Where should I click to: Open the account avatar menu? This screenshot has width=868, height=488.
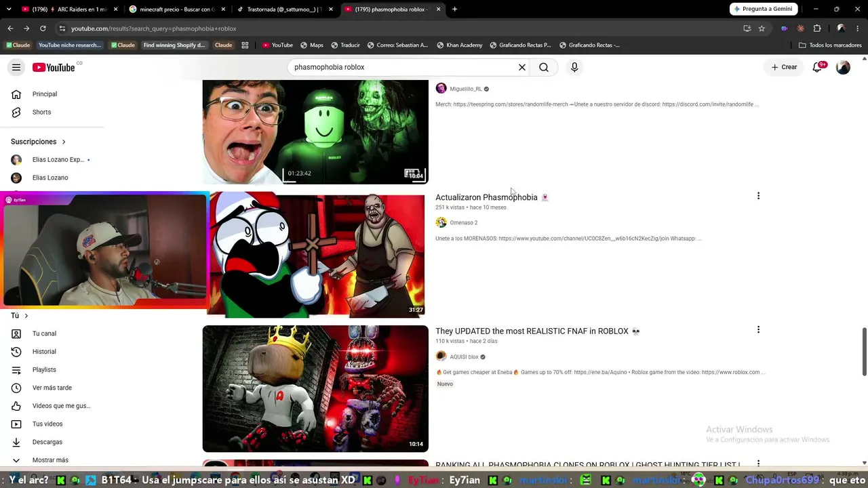[843, 67]
